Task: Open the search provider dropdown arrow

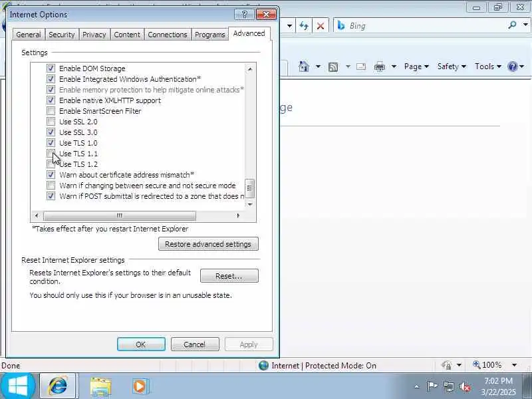Action: click(525, 25)
